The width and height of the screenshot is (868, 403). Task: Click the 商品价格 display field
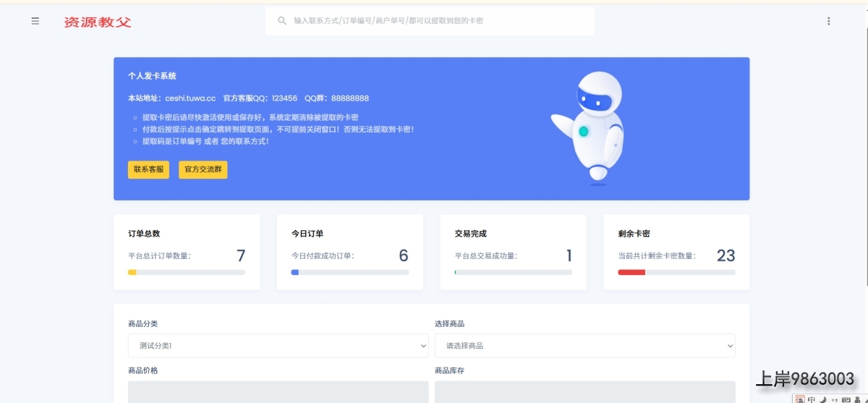click(278, 391)
